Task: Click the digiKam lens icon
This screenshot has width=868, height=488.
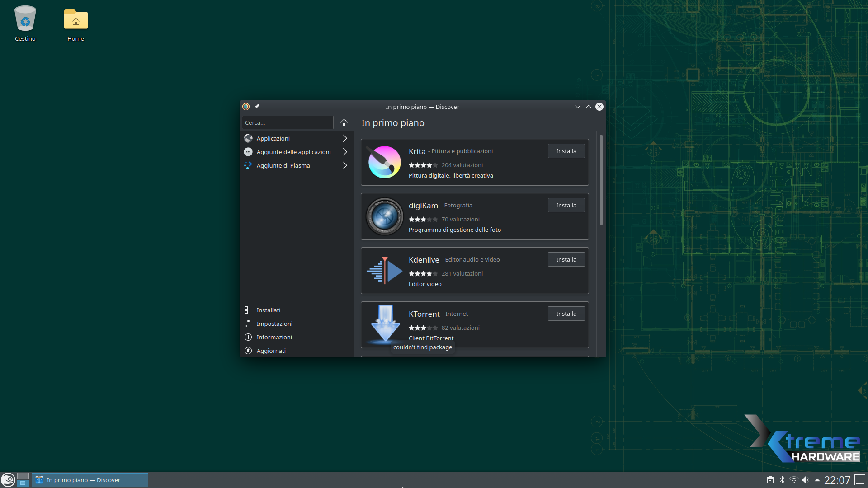Action: pyautogui.click(x=384, y=216)
